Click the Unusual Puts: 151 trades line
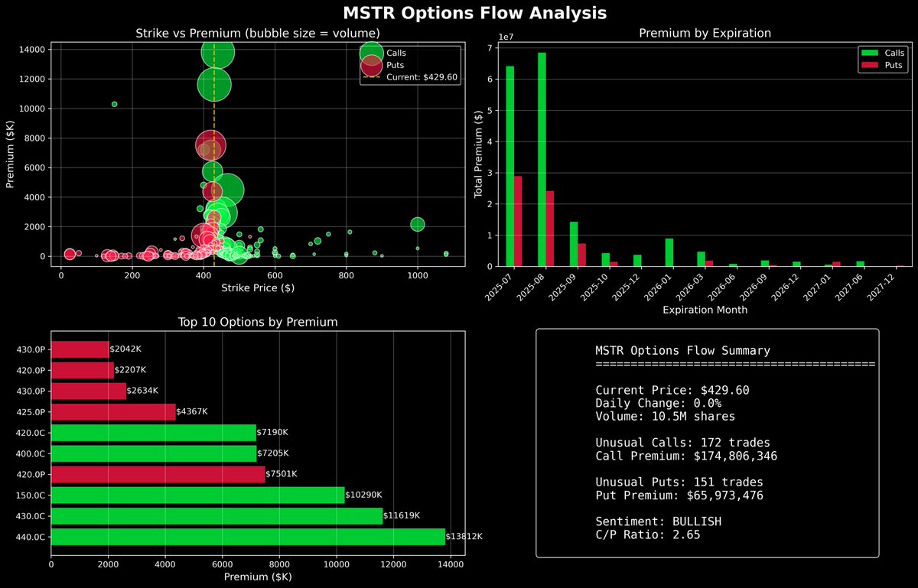 click(x=679, y=482)
